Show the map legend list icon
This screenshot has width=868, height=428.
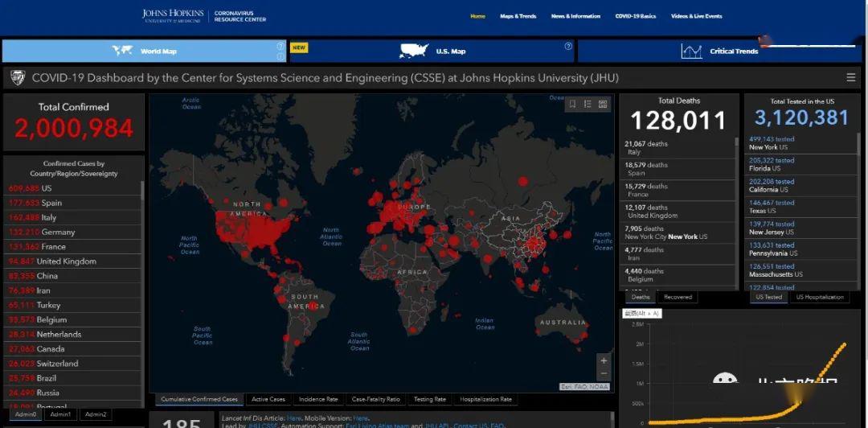pyautogui.click(x=588, y=105)
